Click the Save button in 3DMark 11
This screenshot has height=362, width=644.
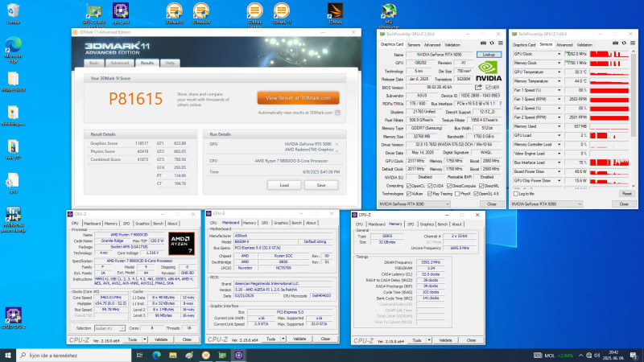(321, 185)
